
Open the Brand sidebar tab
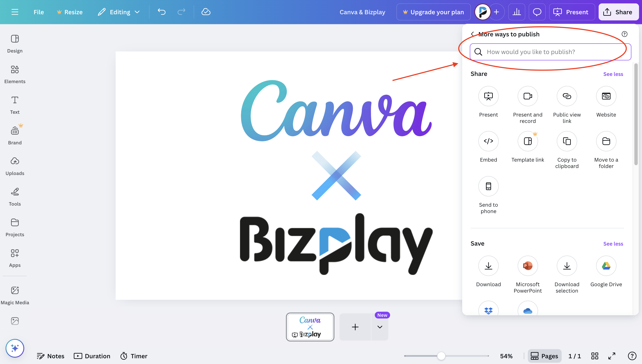[15, 136]
